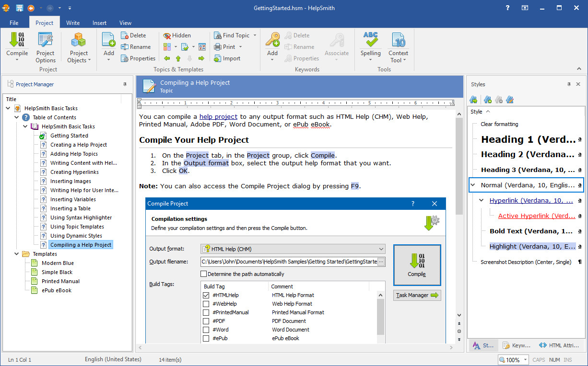Open topic Properties in Topics & Templates
Viewport: 588px width, 366px height.
point(138,58)
